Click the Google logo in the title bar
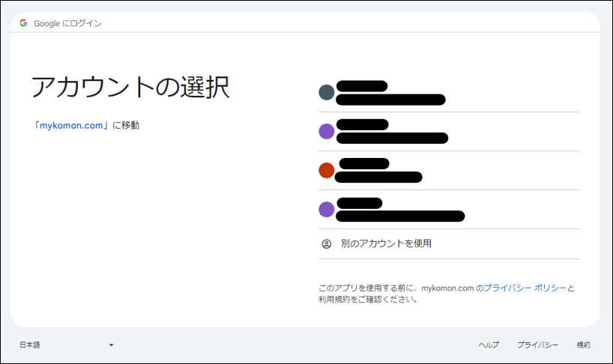This screenshot has height=364, width=613. pos(23,23)
